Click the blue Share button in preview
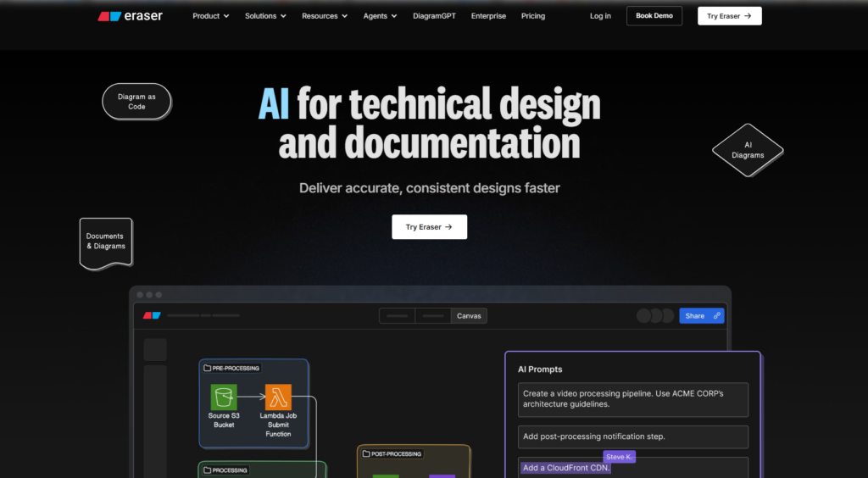The width and height of the screenshot is (868, 478). click(701, 316)
